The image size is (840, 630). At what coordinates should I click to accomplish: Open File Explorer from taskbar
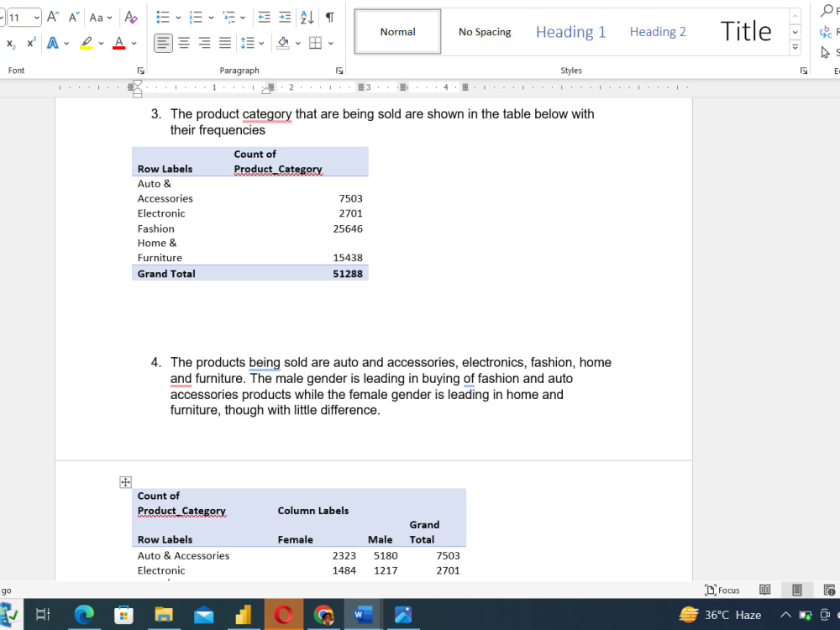(164, 614)
